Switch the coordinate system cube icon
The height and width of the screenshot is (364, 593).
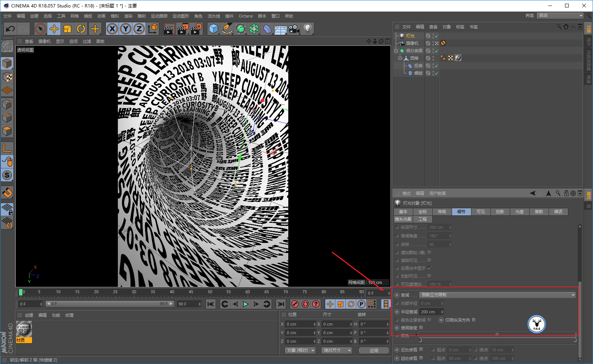tap(153, 29)
